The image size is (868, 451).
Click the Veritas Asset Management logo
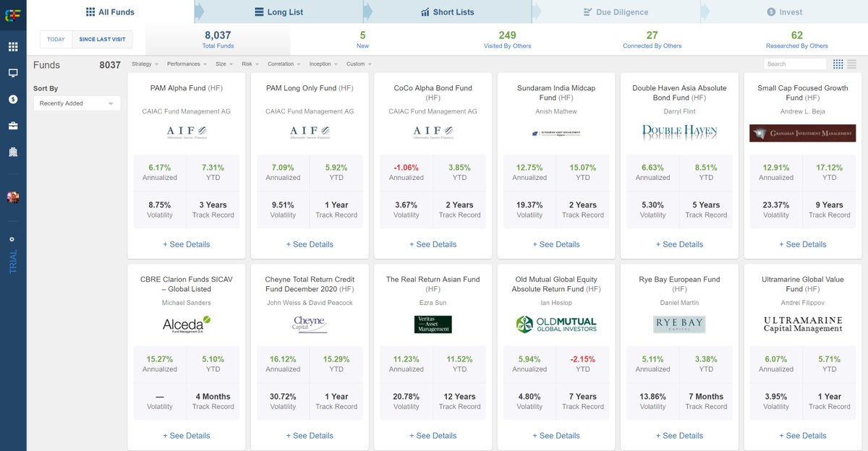[433, 324]
